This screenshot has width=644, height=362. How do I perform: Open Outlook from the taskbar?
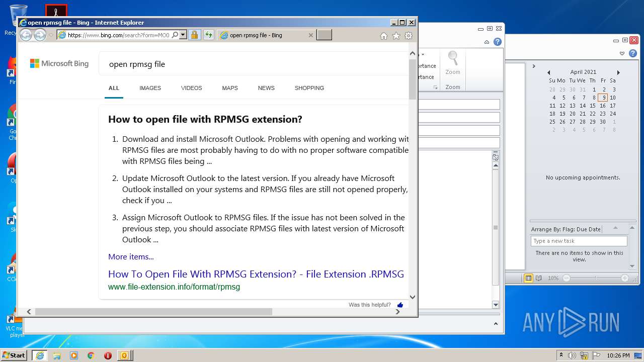[x=124, y=355]
